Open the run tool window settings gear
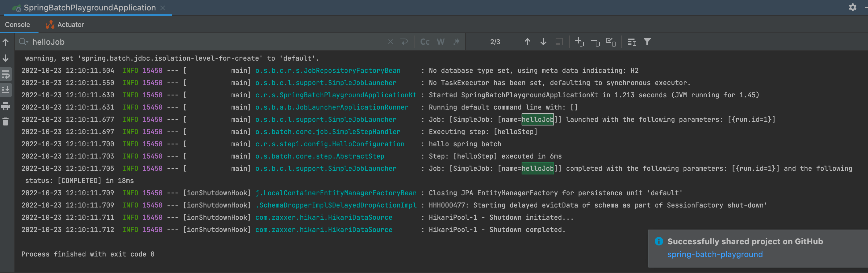The height and width of the screenshot is (273, 868). click(x=852, y=7)
